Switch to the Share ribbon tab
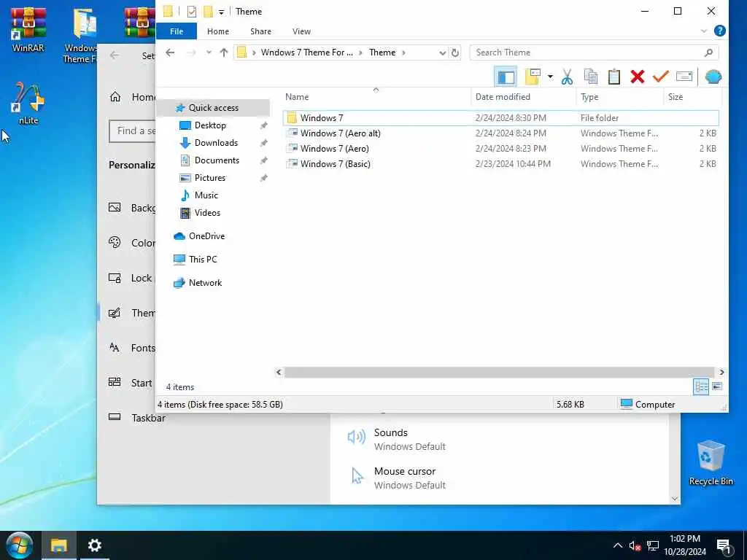The width and height of the screenshot is (747, 560). [x=260, y=31]
